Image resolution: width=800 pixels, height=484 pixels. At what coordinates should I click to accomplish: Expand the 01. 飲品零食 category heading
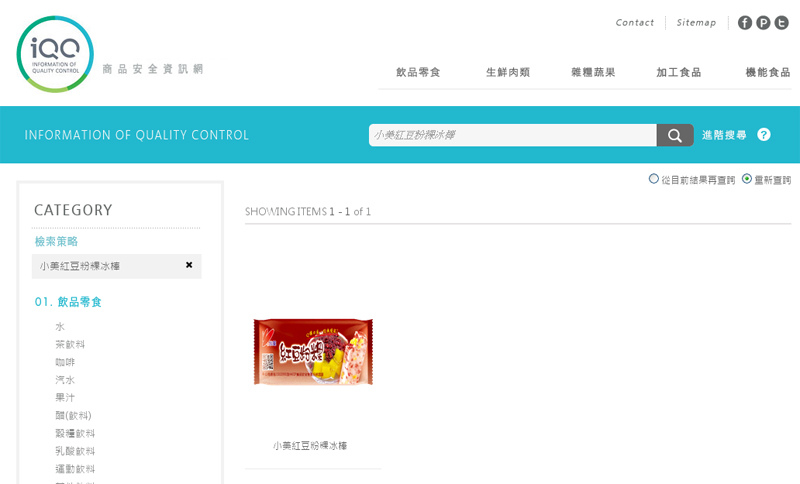(68, 302)
